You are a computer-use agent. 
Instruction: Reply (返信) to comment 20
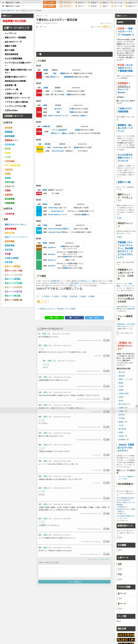coord(106,455)
